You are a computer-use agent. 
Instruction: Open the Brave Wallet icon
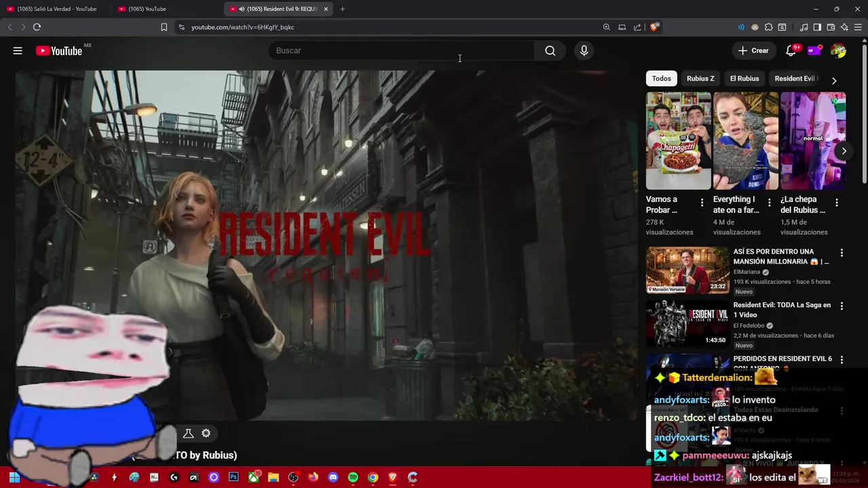tap(831, 27)
